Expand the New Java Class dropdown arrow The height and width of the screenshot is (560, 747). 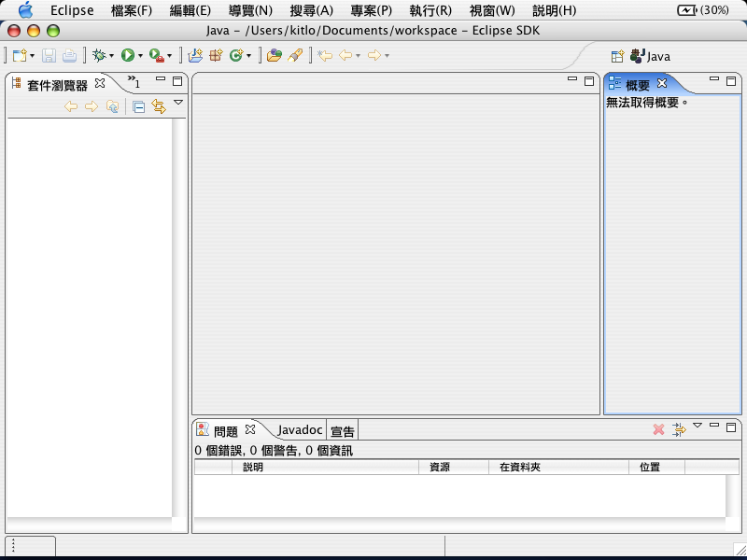[x=248, y=56]
